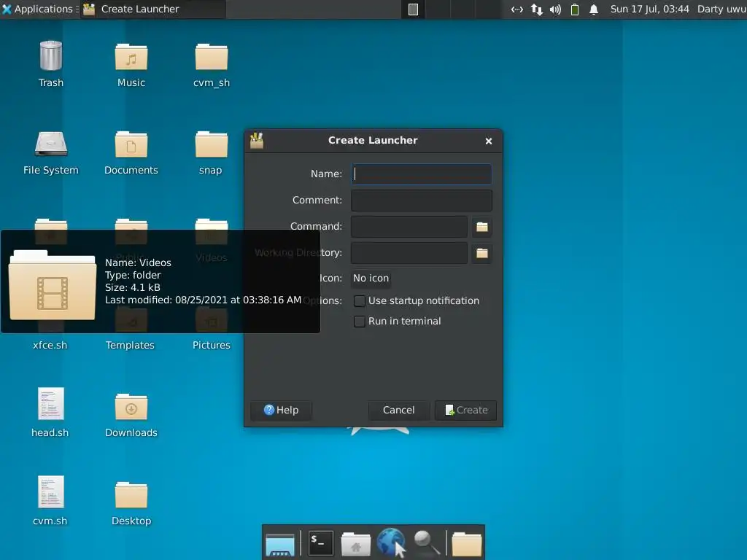Open the network connection tray icon
Screen dimensions: 747x560
pos(517,9)
